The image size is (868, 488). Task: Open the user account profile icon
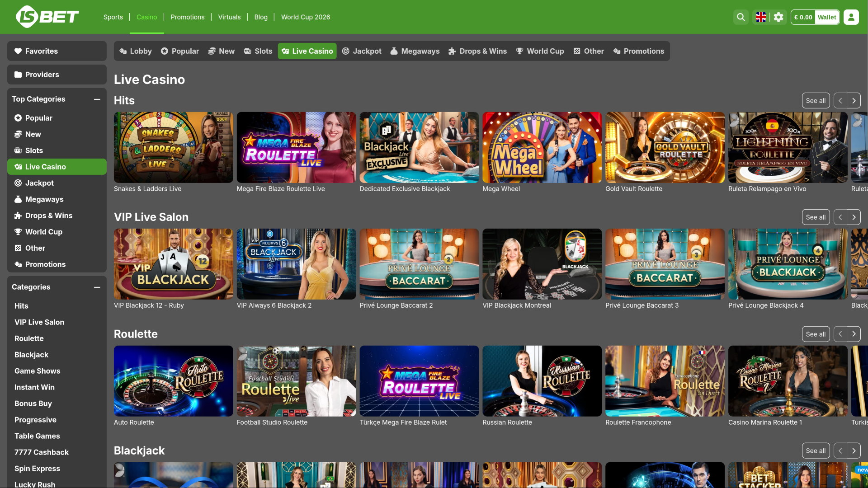[x=851, y=17]
